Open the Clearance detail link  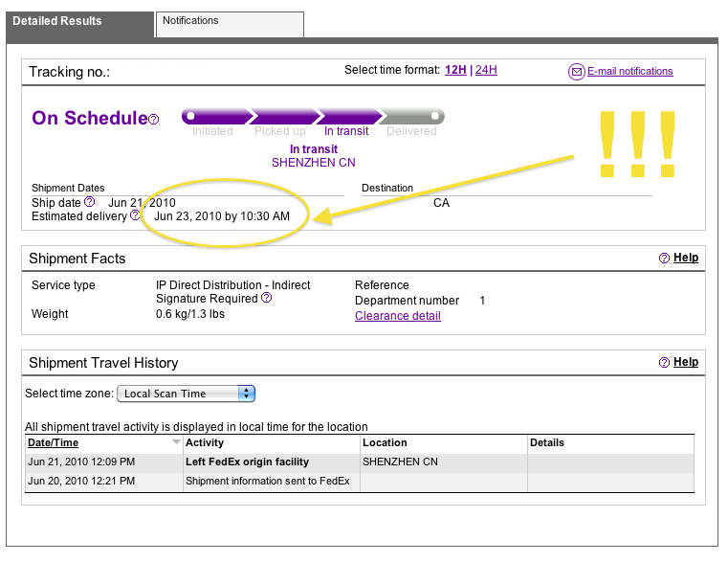click(x=397, y=316)
